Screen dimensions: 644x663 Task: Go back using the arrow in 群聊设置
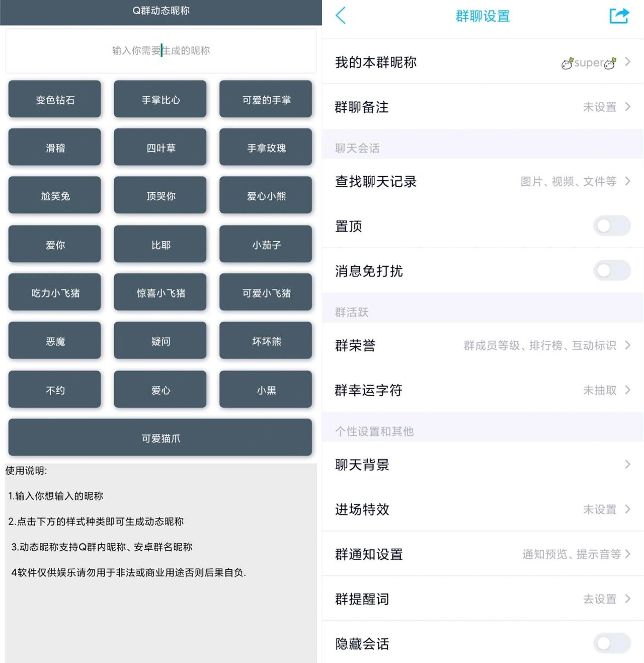click(341, 16)
